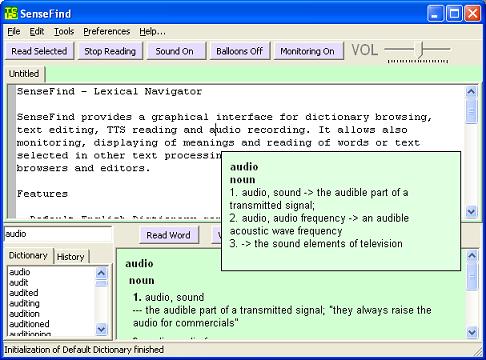Select 'audio' in the word list

point(20,272)
